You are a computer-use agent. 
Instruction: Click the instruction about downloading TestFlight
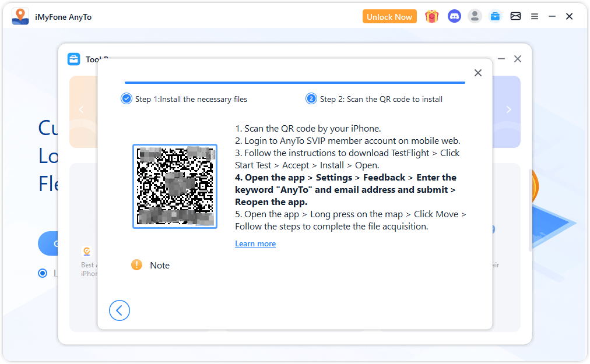pos(347,159)
